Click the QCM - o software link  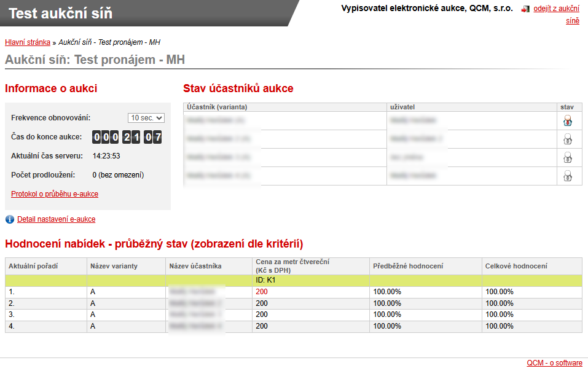point(554,363)
